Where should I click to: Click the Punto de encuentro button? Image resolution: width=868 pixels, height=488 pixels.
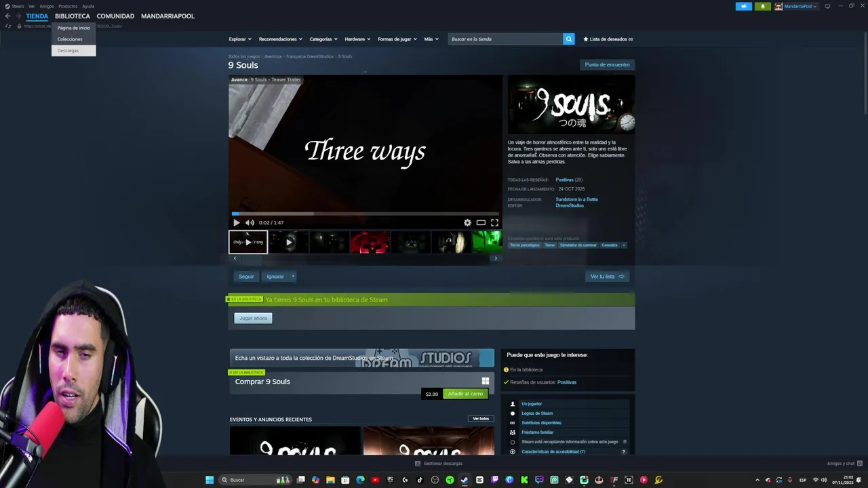pyautogui.click(x=607, y=64)
